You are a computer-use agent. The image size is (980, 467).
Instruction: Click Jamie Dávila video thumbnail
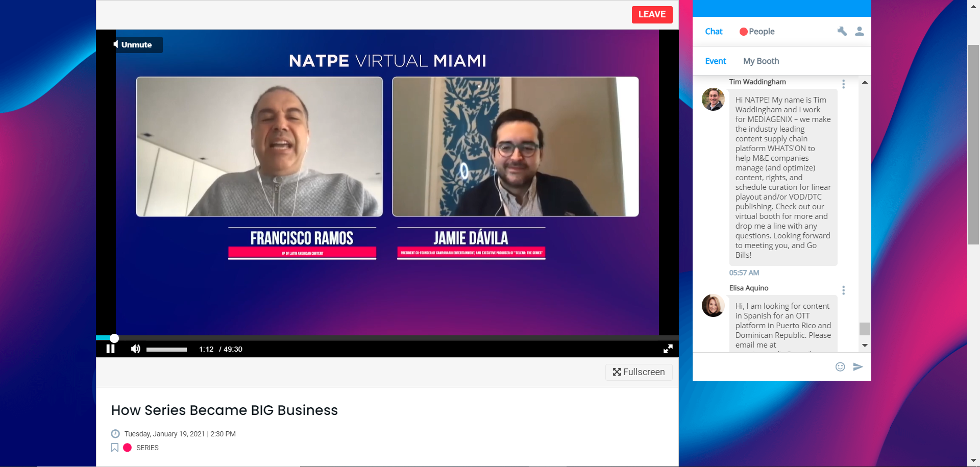click(516, 146)
